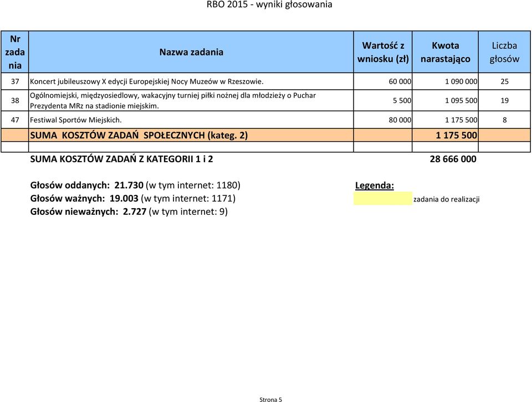
Task: Click the 'Liczba głosów' column header
Action: tap(504, 52)
